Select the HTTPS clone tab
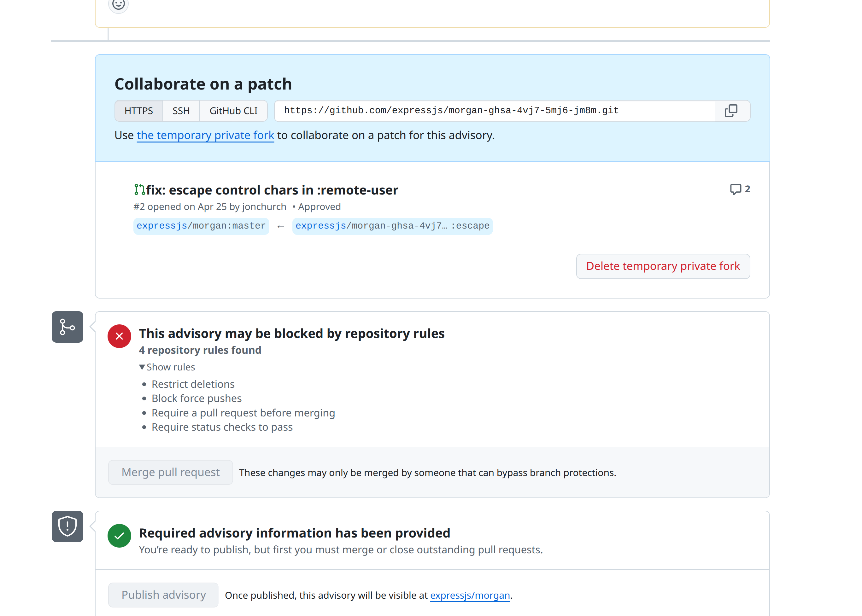 click(139, 111)
